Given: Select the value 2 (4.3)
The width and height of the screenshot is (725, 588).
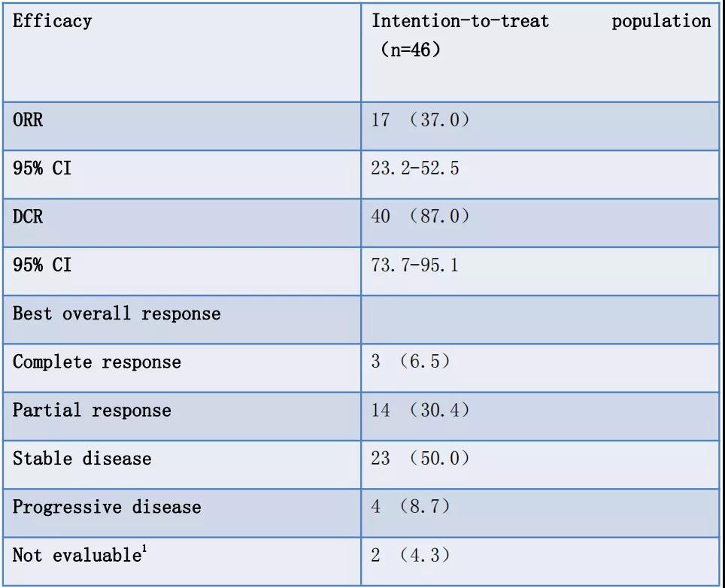Looking at the screenshot, I should 411,556.
